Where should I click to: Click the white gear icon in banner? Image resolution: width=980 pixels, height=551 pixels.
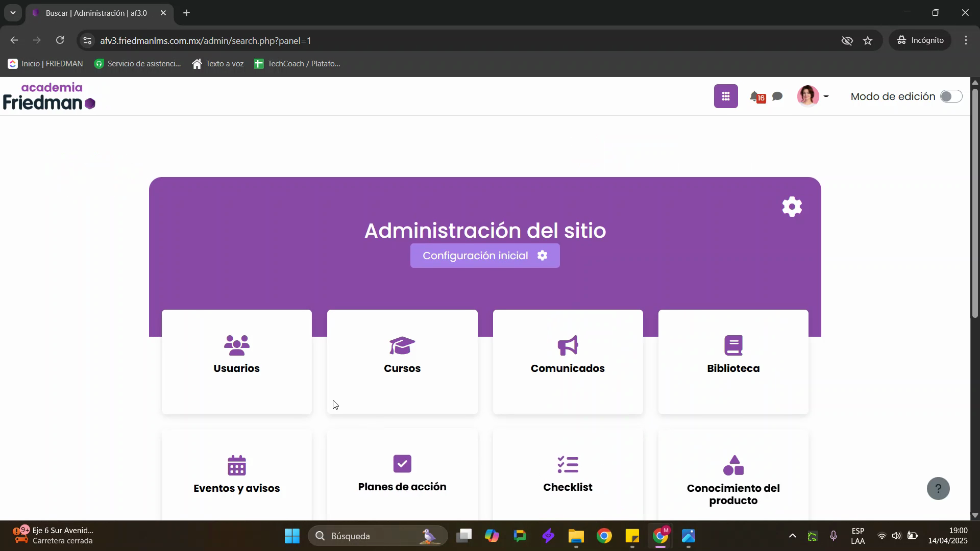pyautogui.click(x=792, y=207)
